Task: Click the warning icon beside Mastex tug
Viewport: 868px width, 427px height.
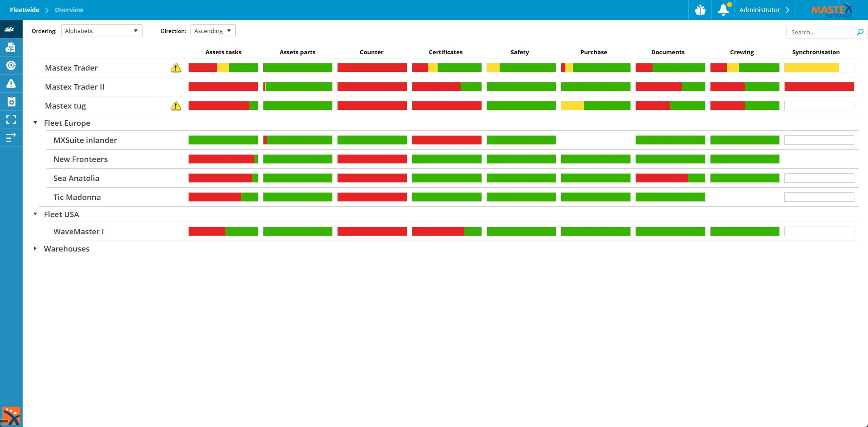Action: tap(176, 106)
